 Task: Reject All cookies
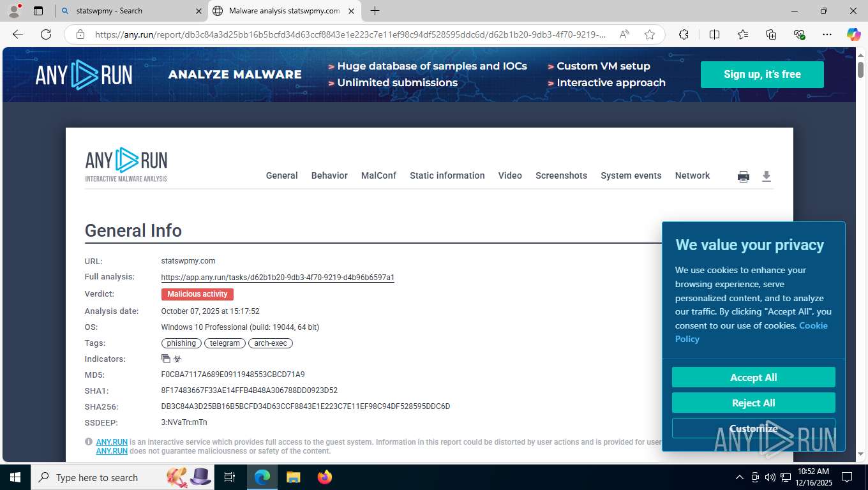point(753,403)
